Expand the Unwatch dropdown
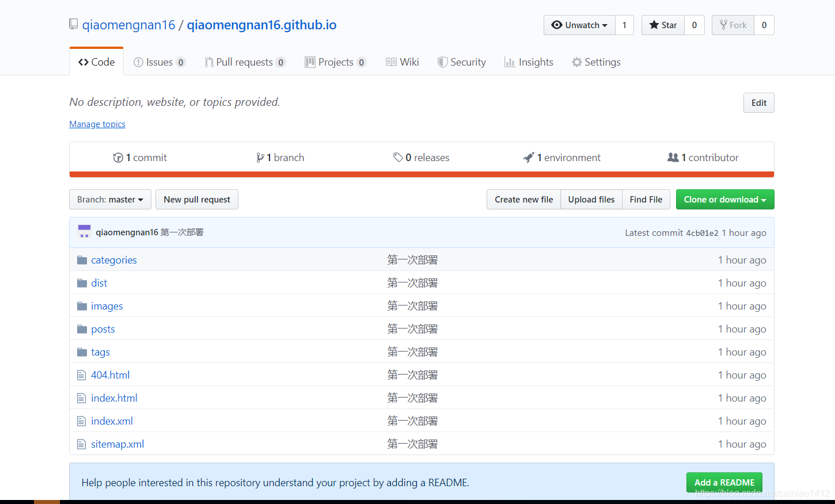 (579, 25)
